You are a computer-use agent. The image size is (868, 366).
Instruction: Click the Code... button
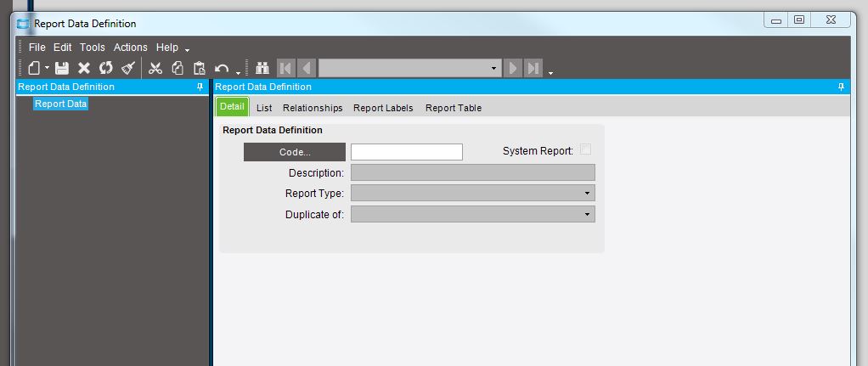295,152
